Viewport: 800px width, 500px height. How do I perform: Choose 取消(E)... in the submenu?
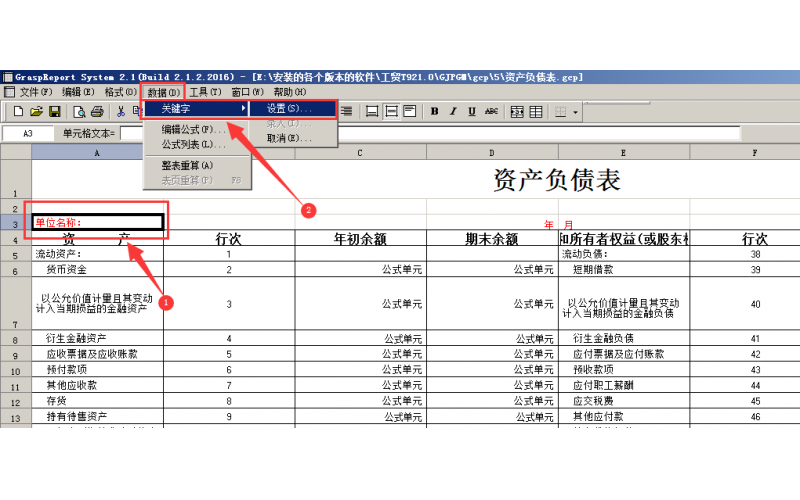[x=293, y=138]
